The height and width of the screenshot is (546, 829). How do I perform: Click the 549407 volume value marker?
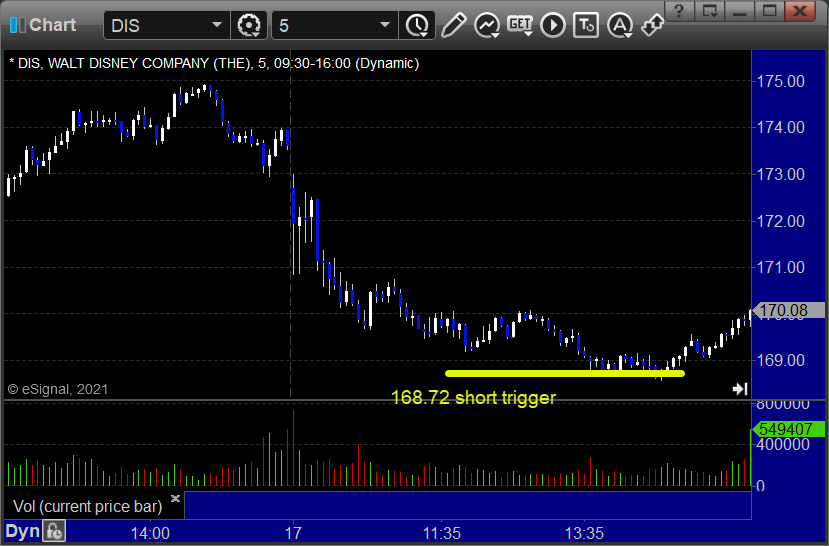pos(788,429)
